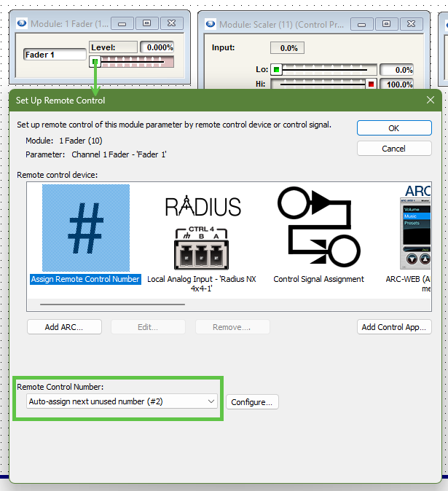
Task: Restore the 1 Fader module window
Action: (146, 23)
